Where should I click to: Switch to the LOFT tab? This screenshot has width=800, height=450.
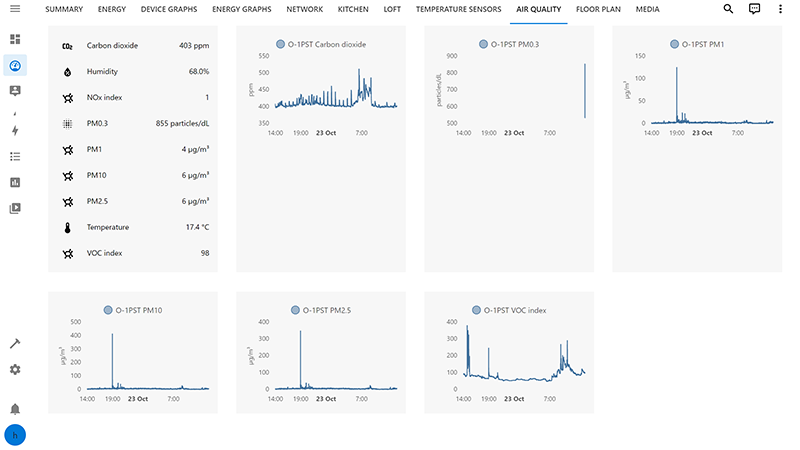tap(392, 9)
